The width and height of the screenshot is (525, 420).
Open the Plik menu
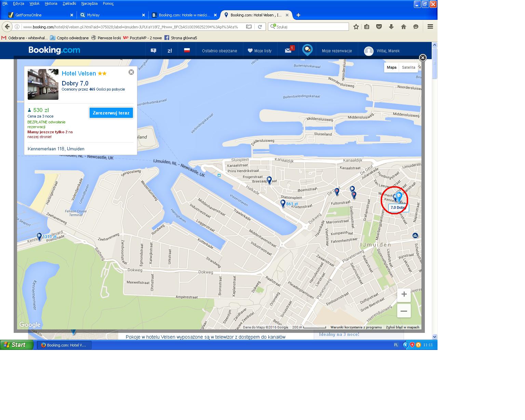[x=5, y=3]
